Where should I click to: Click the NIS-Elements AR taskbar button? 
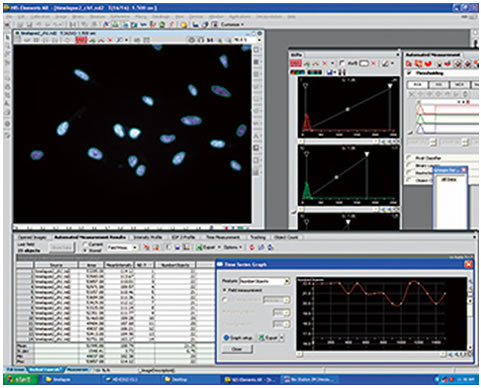click(250, 379)
